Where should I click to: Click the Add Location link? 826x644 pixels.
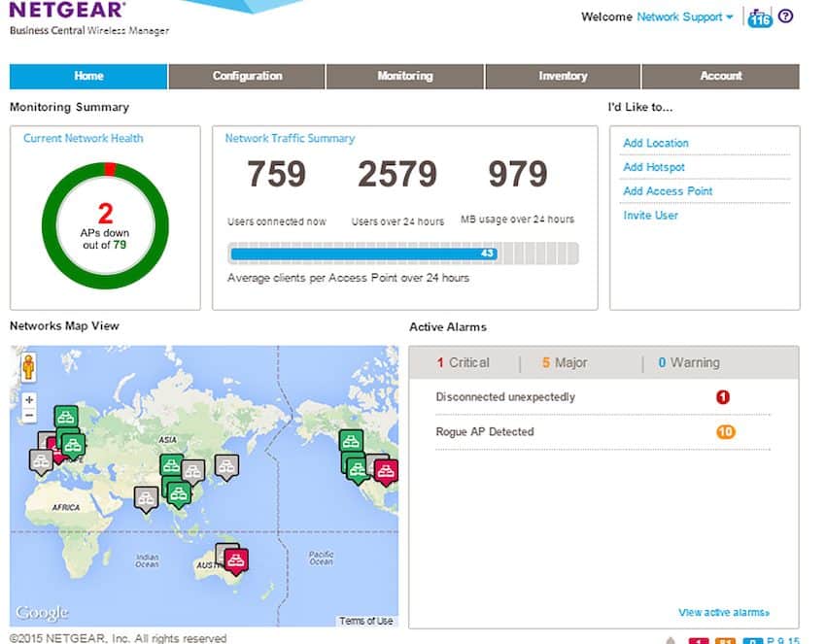(x=655, y=143)
